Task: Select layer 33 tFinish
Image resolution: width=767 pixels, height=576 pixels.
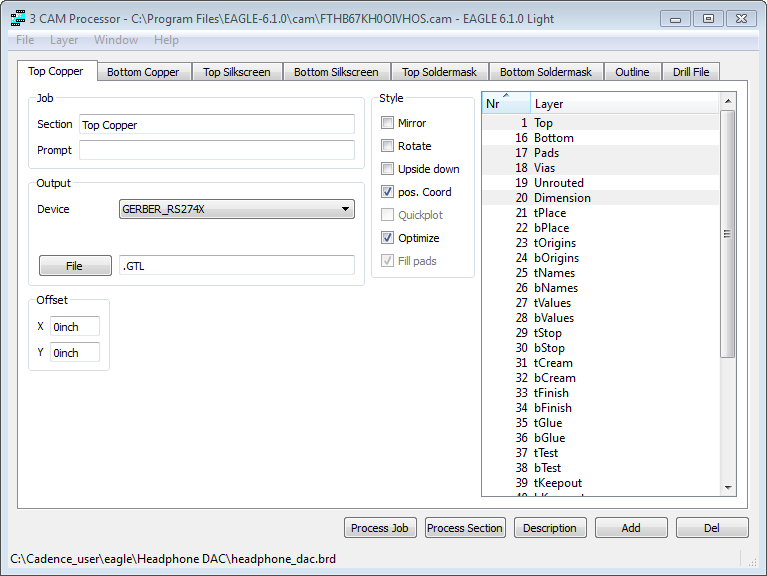Action: [601, 393]
